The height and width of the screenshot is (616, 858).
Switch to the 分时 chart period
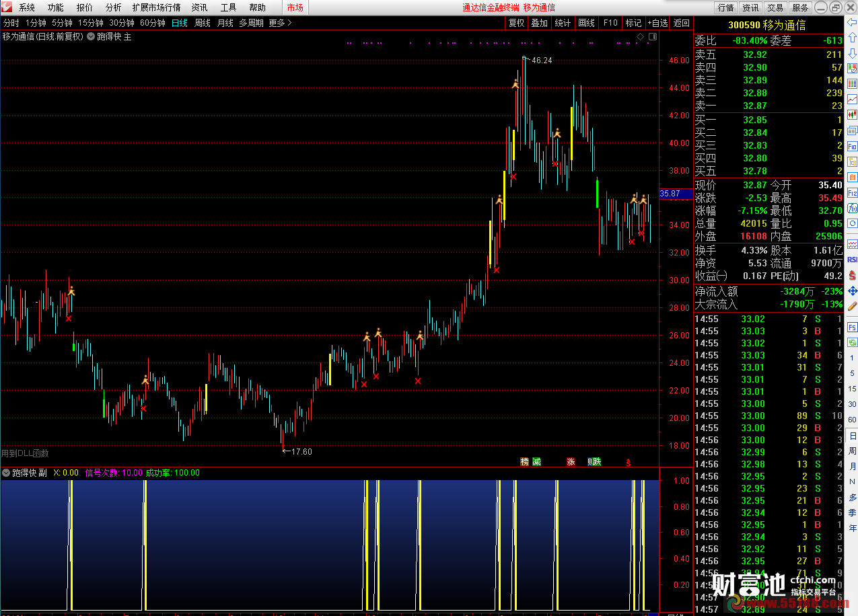(x=11, y=23)
